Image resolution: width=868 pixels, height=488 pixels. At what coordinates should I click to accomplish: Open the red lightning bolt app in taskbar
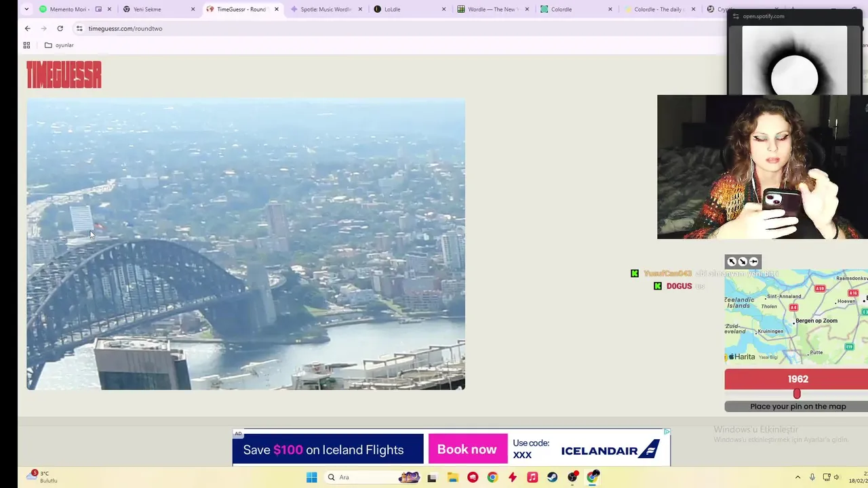513,477
